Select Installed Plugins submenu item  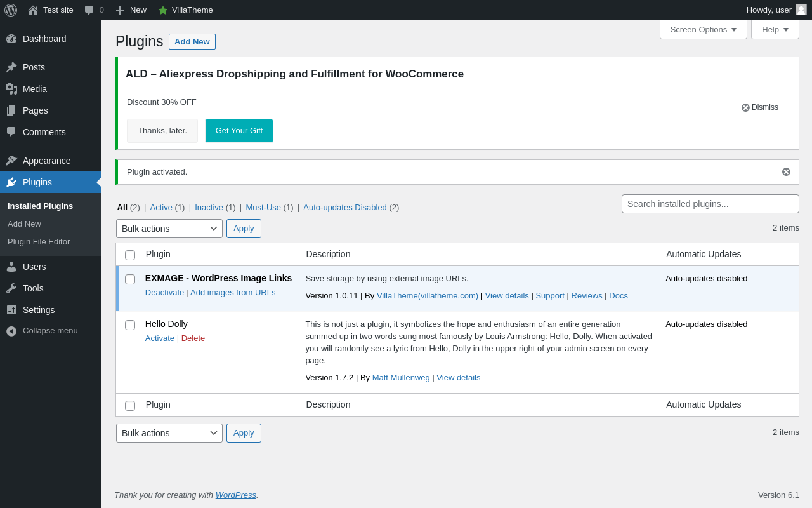click(x=40, y=206)
